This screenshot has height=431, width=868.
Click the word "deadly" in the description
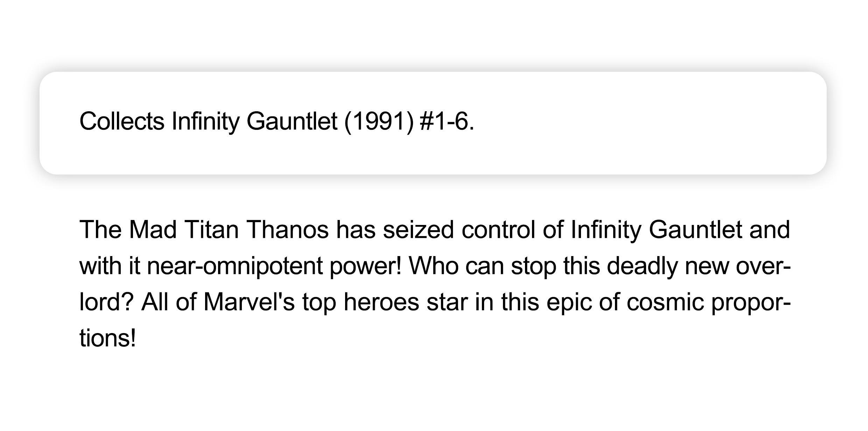[642, 266]
